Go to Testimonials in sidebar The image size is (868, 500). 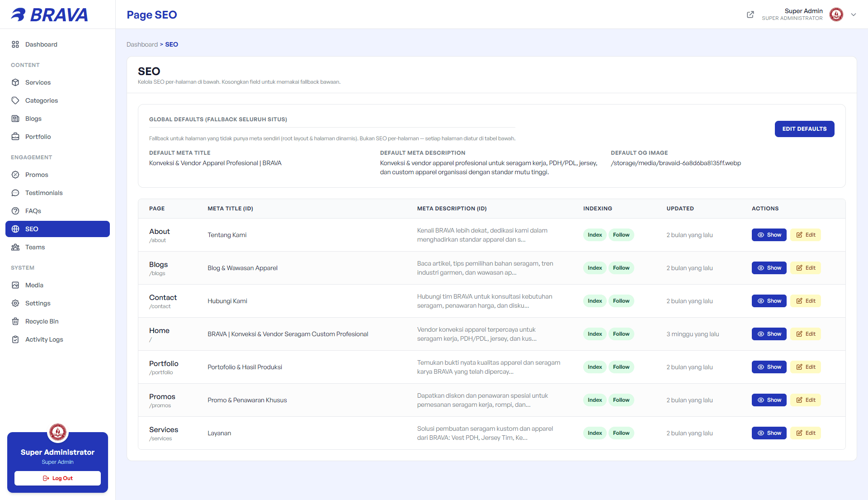pyautogui.click(x=57, y=193)
